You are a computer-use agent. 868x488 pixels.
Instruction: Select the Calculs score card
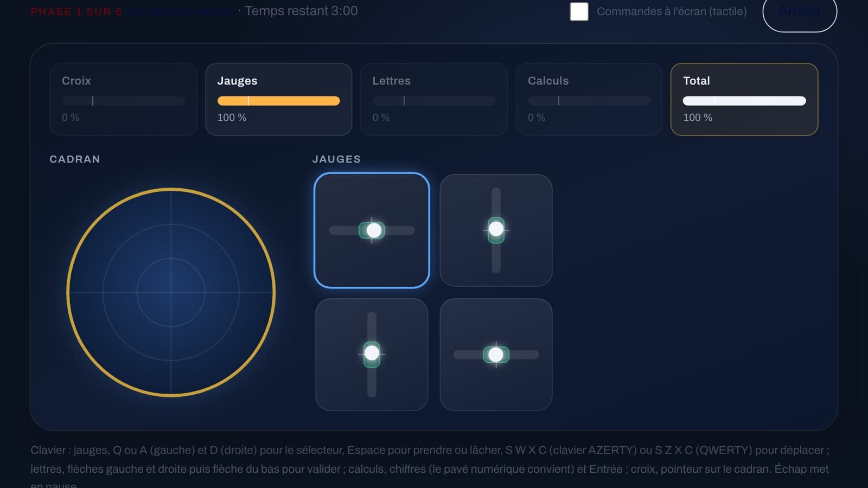589,99
